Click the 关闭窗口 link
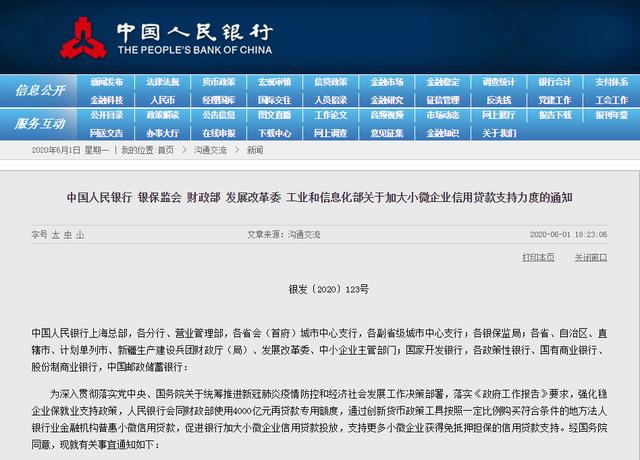The width and height of the screenshot is (640, 460). click(591, 258)
